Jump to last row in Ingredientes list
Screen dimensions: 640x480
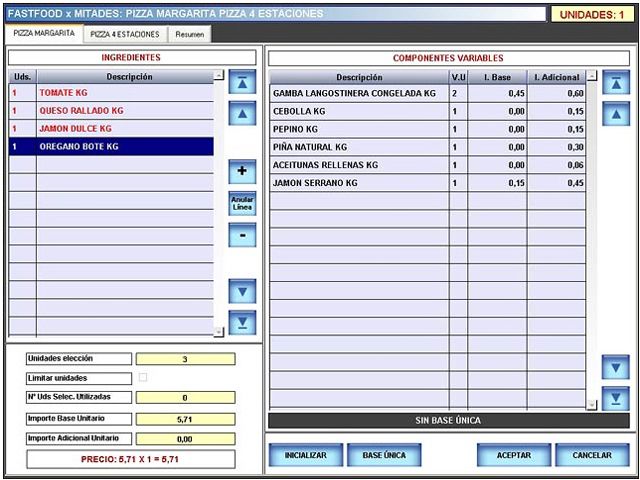(242, 323)
